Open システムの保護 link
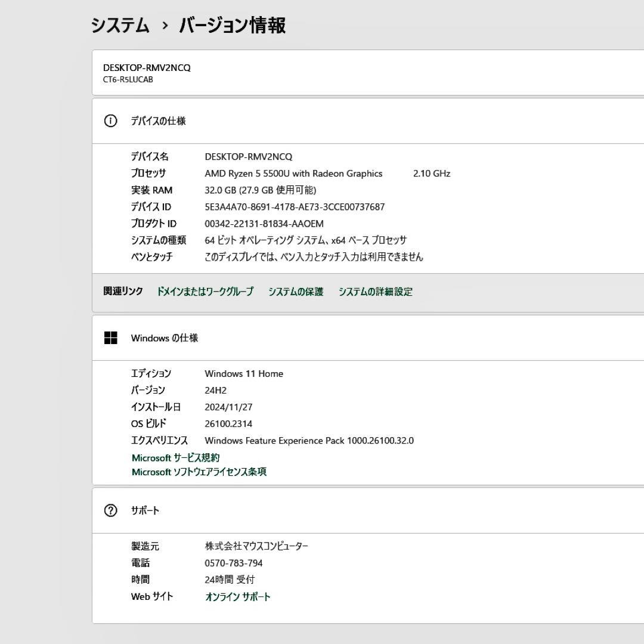 (296, 291)
